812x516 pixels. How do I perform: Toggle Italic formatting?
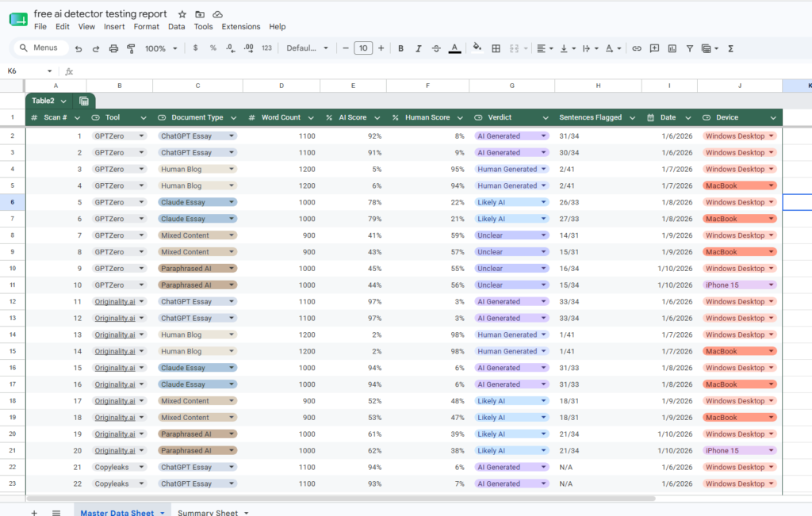coord(418,48)
